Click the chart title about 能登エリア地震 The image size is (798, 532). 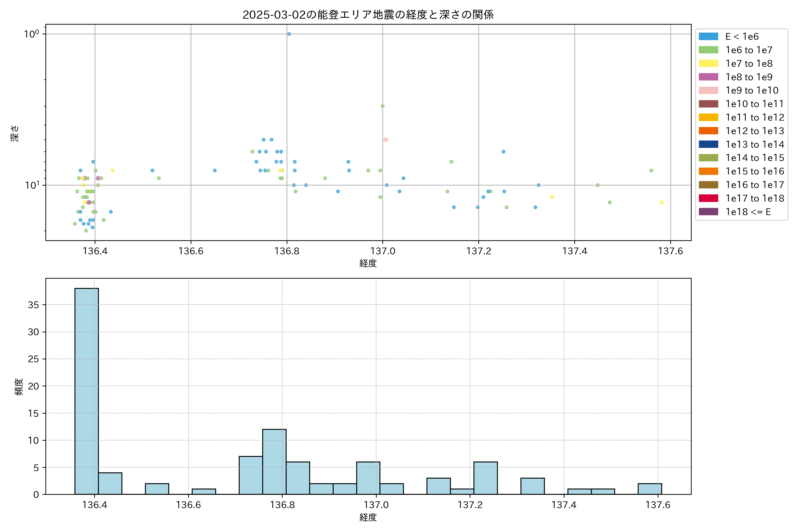pyautogui.click(x=368, y=15)
